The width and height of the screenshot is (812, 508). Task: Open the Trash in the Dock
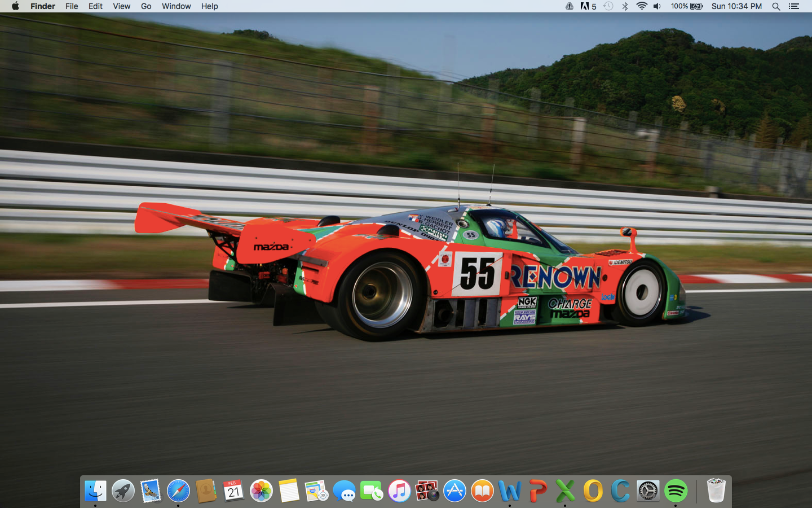[x=716, y=491]
